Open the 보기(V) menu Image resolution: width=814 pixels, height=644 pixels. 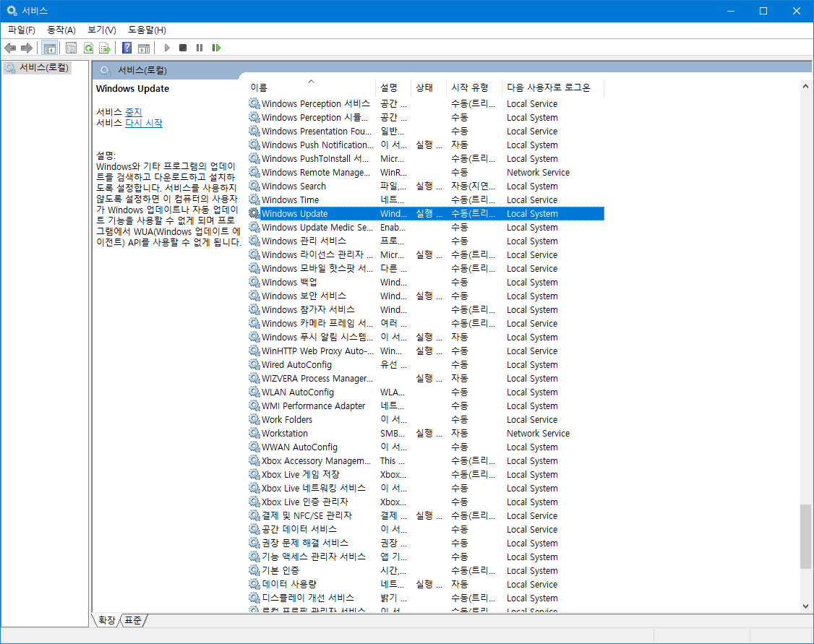pos(102,30)
